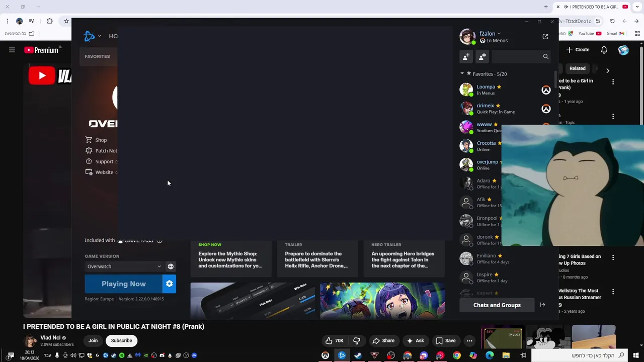
Task: Open Overwatch from the taskbar
Action: (325, 355)
